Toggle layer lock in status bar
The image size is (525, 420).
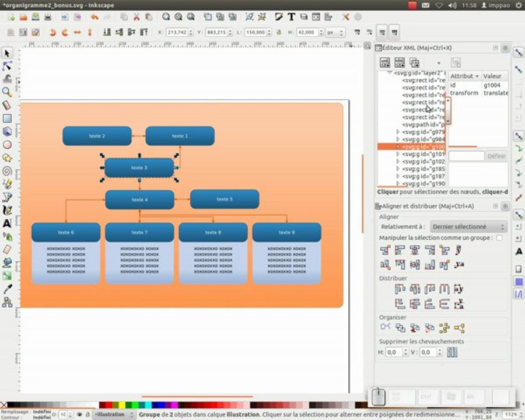(87, 415)
